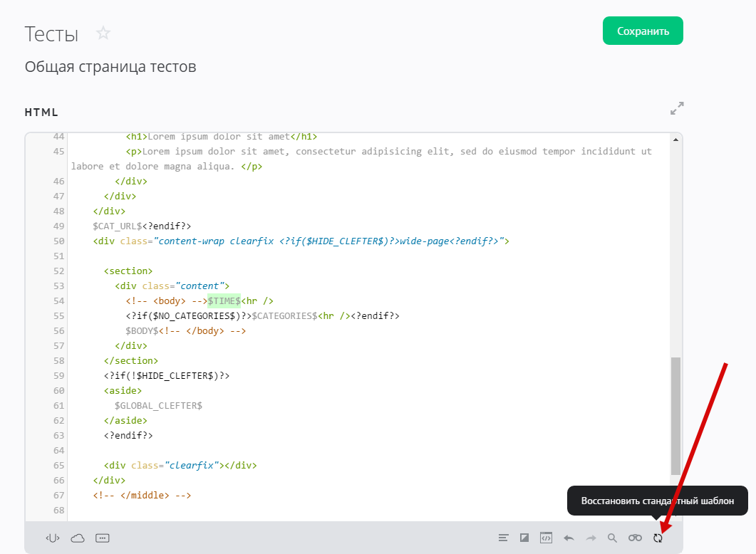Viewport: 756px width, 554px height.
Task: Click the cloud icon in editor toolbar
Action: click(x=78, y=538)
